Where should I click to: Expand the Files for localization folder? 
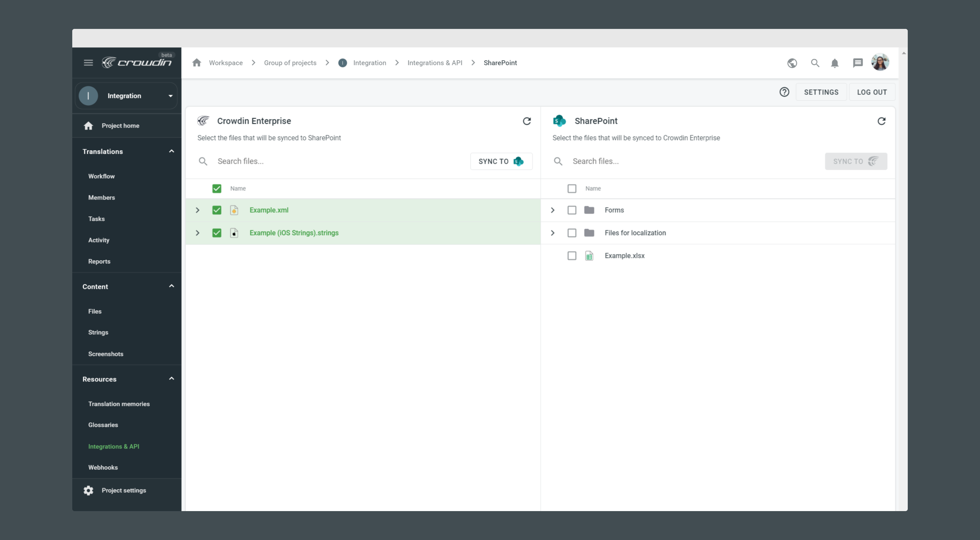coord(553,233)
